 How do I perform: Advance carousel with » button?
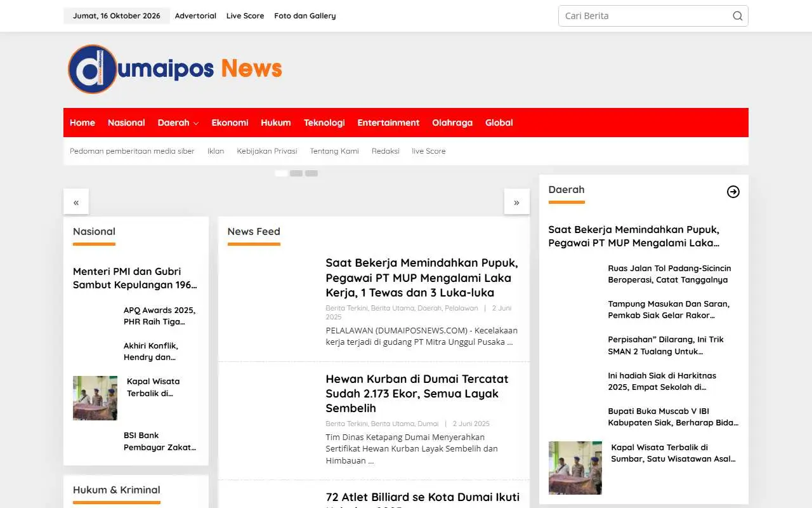pos(516,202)
